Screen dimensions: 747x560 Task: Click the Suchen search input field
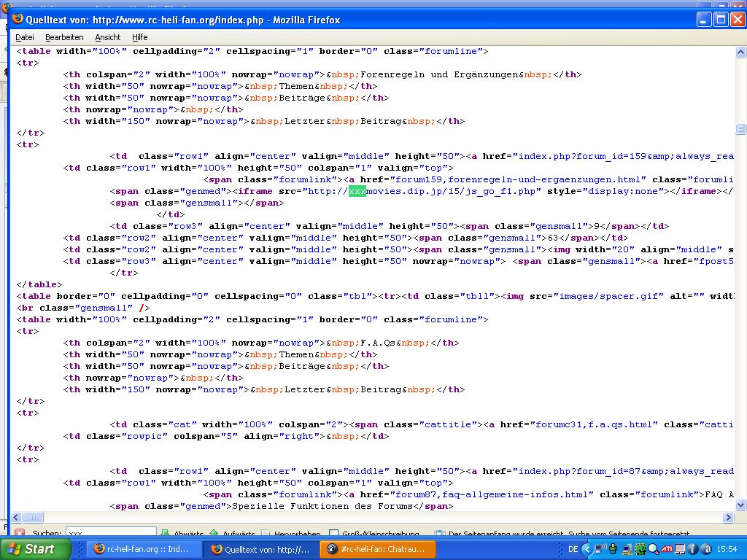pos(111,534)
